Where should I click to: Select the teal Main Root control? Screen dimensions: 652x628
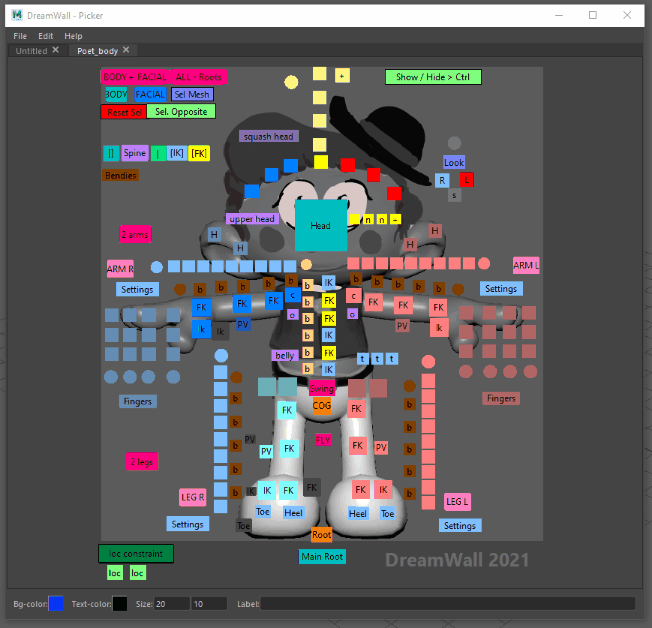[x=322, y=556]
